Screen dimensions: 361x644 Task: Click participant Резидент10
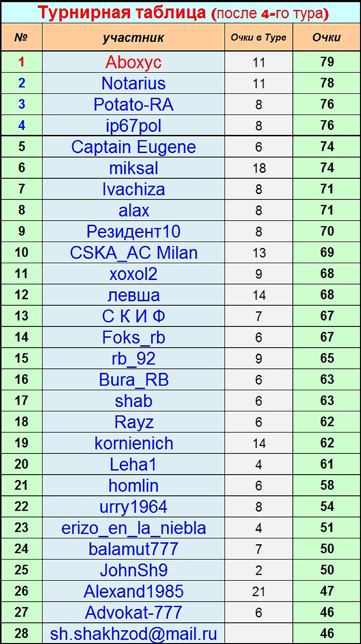tap(134, 232)
